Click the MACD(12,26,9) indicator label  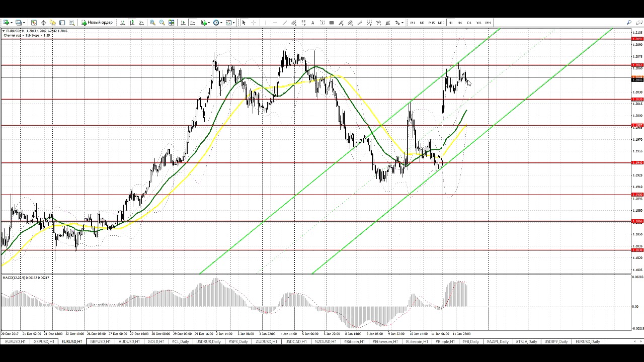pos(13,278)
